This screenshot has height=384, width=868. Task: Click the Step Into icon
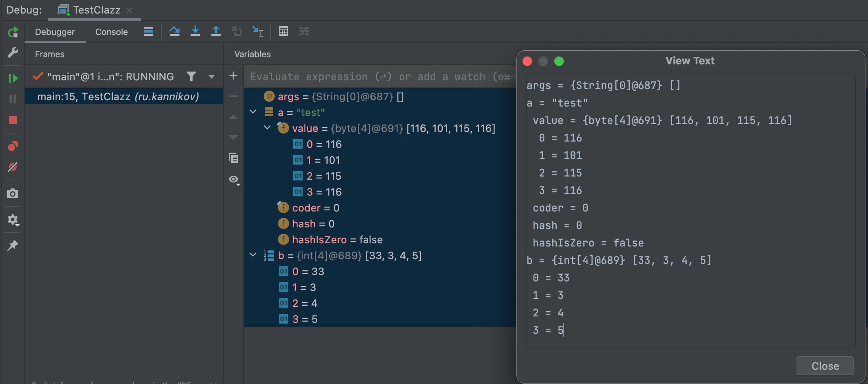[195, 31]
